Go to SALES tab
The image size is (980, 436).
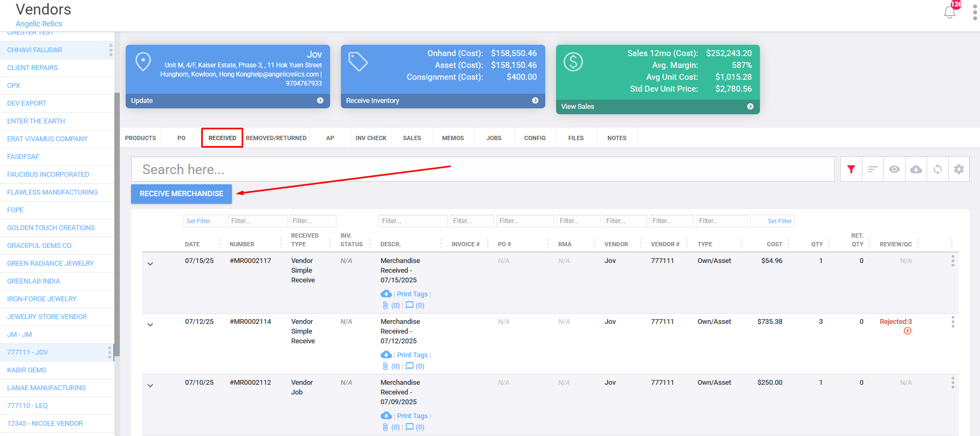click(x=412, y=138)
